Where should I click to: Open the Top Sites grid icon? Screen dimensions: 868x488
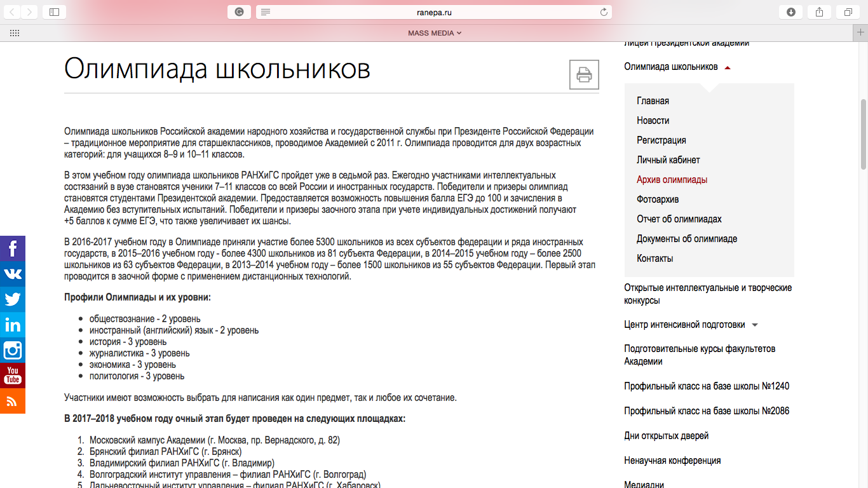[14, 33]
